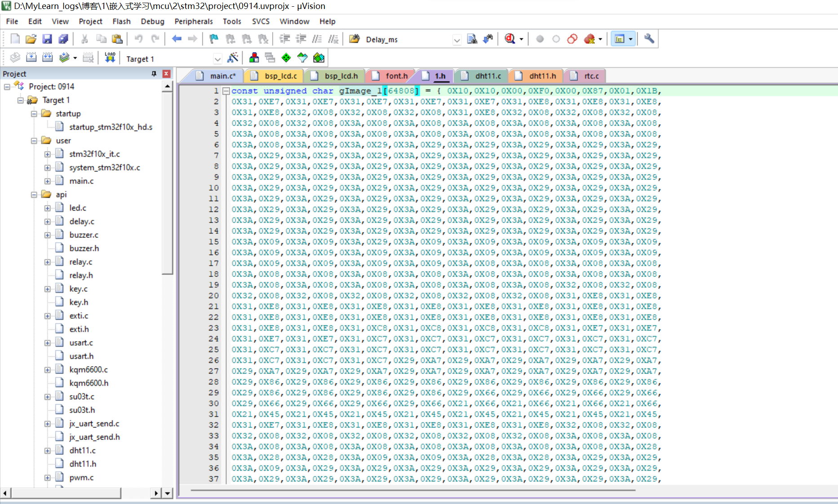Viewport: 838px width, 504px height.
Task: Open the Delay_ms search dropdown
Action: click(457, 40)
